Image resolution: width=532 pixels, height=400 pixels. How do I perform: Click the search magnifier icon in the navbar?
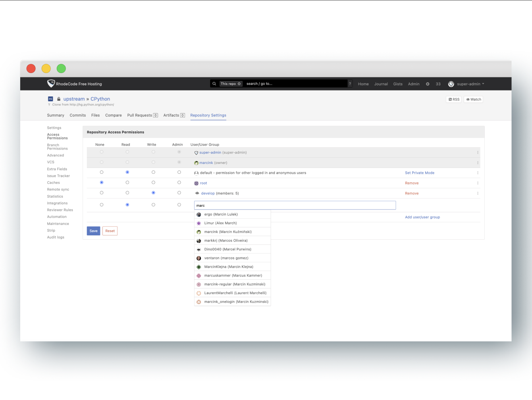click(x=214, y=83)
